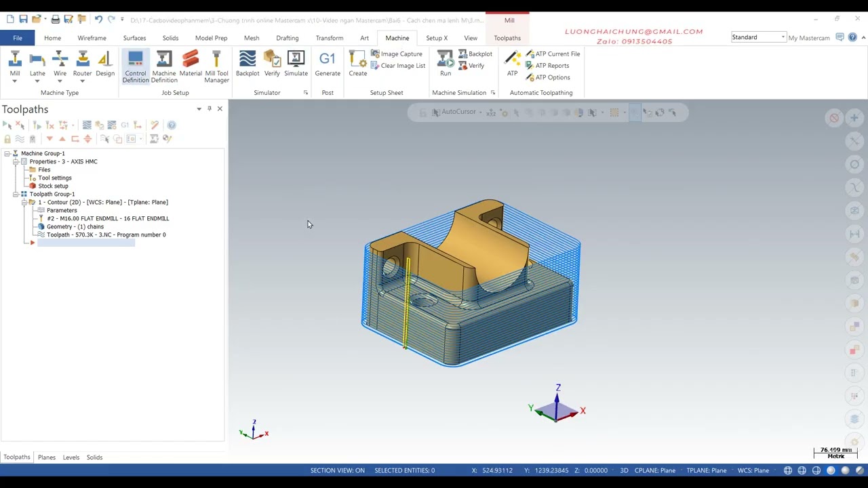This screenshot has width=868, height=488.
Task: Switch to the Transform ribbon tab
Action: coord(330,38)
